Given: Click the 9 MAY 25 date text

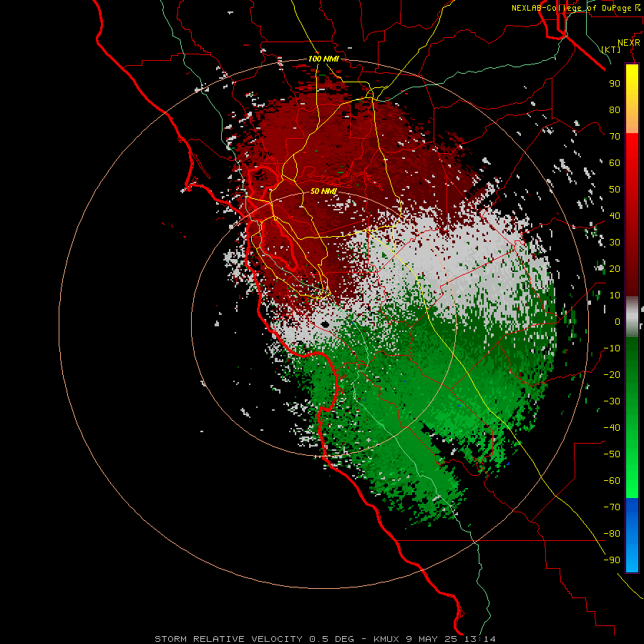Looking at the screenshot, I should click(431, 639).
